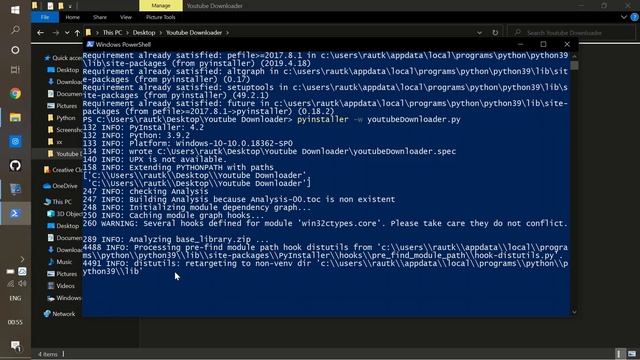Viewport: 640px width, 360px height.
Task: Select Creative Cloud Files in sidebar
Action: 63,170
